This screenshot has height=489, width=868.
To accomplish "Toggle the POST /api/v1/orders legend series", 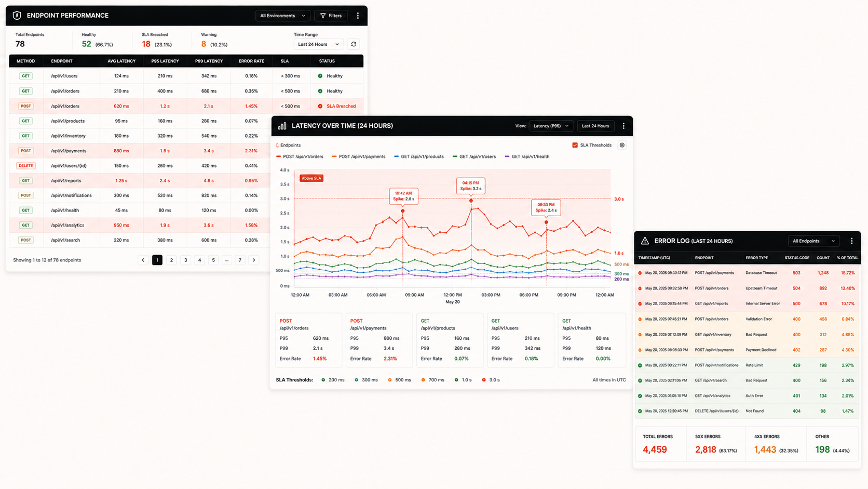I will point(300,156).
